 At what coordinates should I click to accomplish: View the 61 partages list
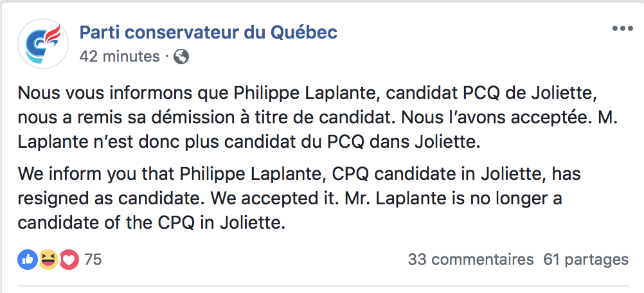click(x=586, y=260)
